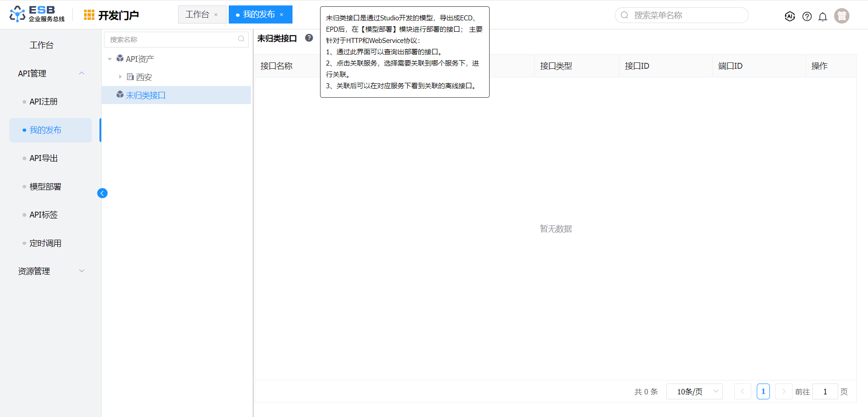Click the user avatar icon
868x417 pixels.
pyautogui.click(x=842, y=16)
